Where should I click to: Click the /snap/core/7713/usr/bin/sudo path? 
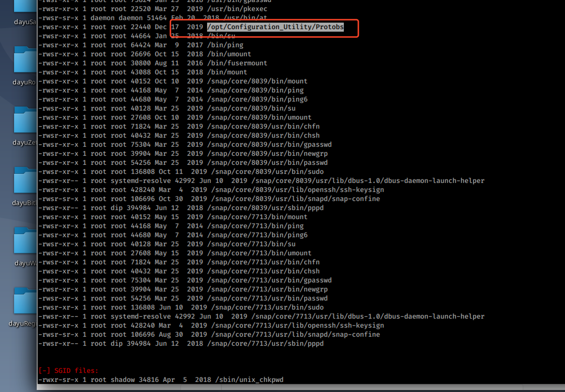click(267, 307)
